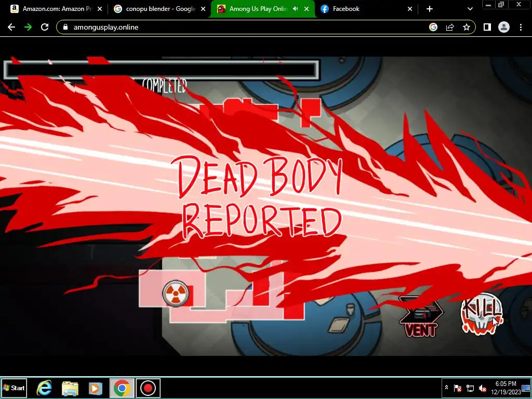Share this page via the share icon
This screenshot has width=532, height=399.
(x=450, y=27)
